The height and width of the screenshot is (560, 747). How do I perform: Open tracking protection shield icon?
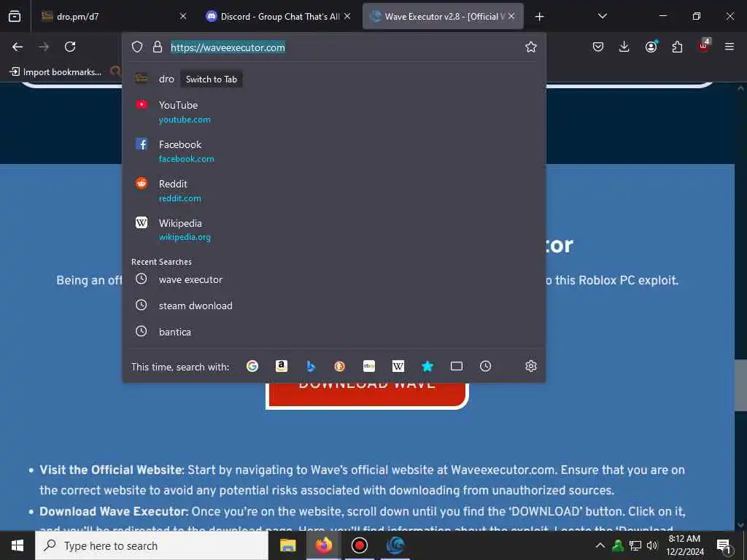(137, 47)
